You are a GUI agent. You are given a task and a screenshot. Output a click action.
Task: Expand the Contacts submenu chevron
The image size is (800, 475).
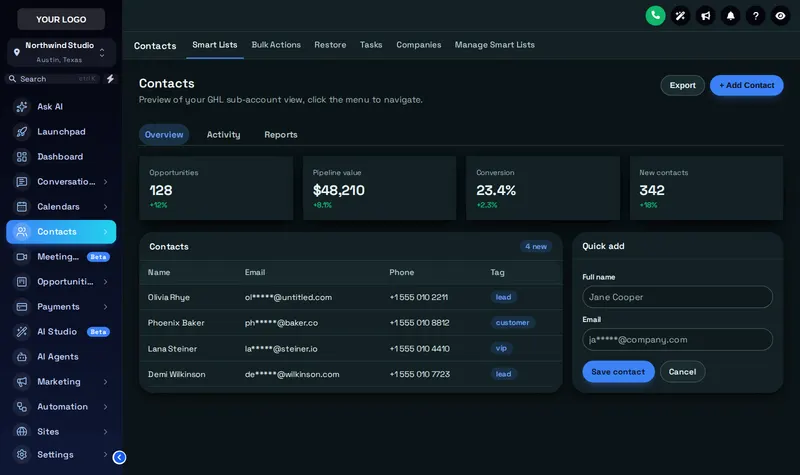pos(105,232)
